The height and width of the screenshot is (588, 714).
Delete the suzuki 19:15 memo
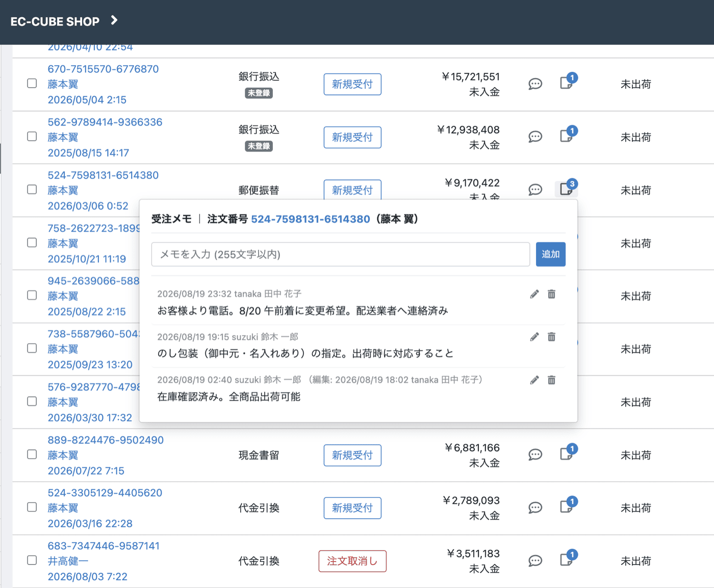tap(551, 337)
